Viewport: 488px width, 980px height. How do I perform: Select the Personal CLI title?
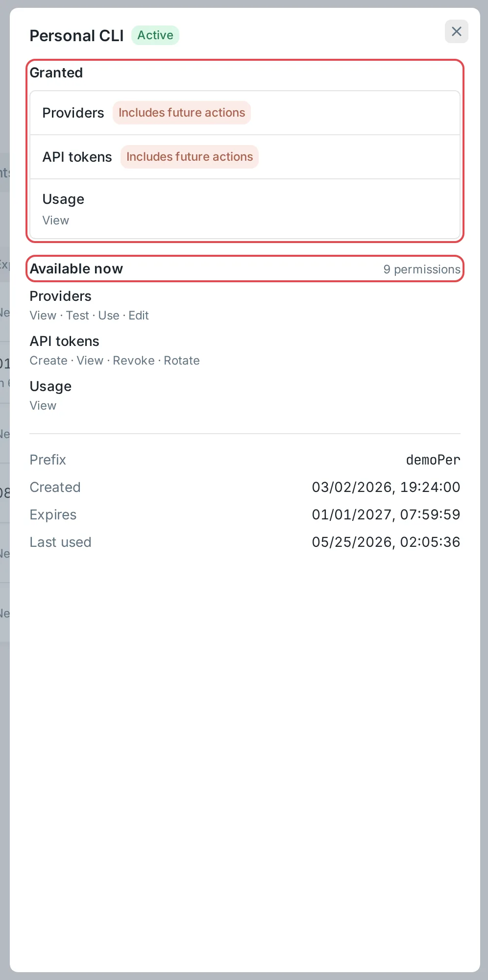(76, 36)
